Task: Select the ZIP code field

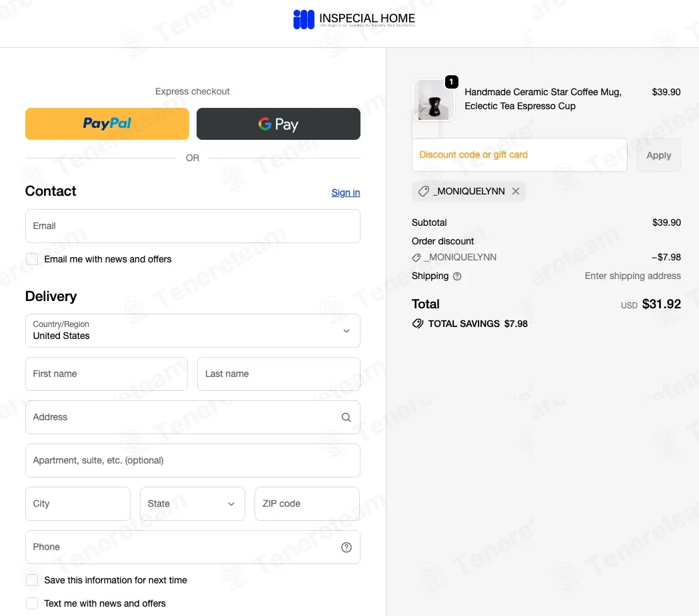Action: (x=307, y=503)
